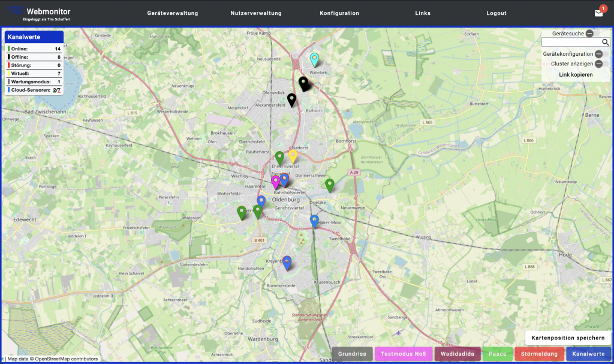Click the Link kopieren button
This screenshot has width=614, height=364.
click(576, 74)
